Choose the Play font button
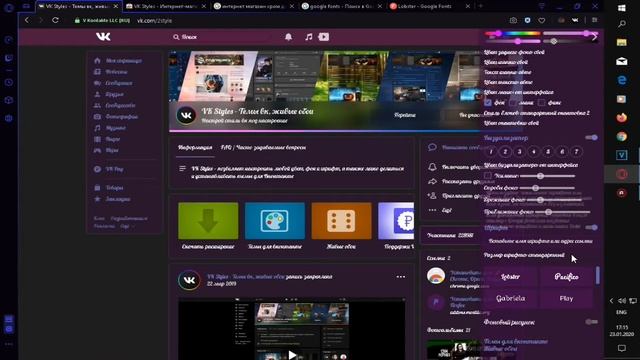640x360 pixels. coord(566,298)
